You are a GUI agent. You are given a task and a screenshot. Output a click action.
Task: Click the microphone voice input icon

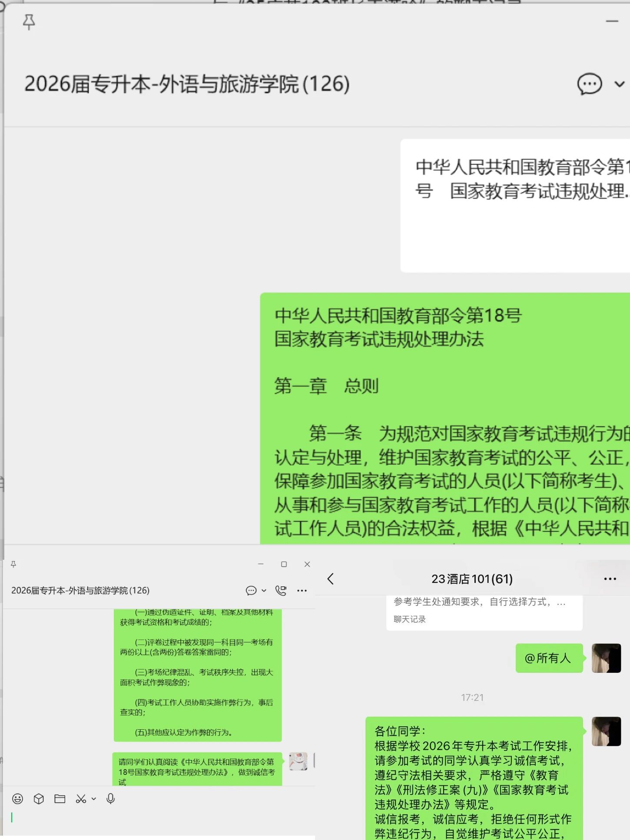pyautogui.click(x=110, y=799)
